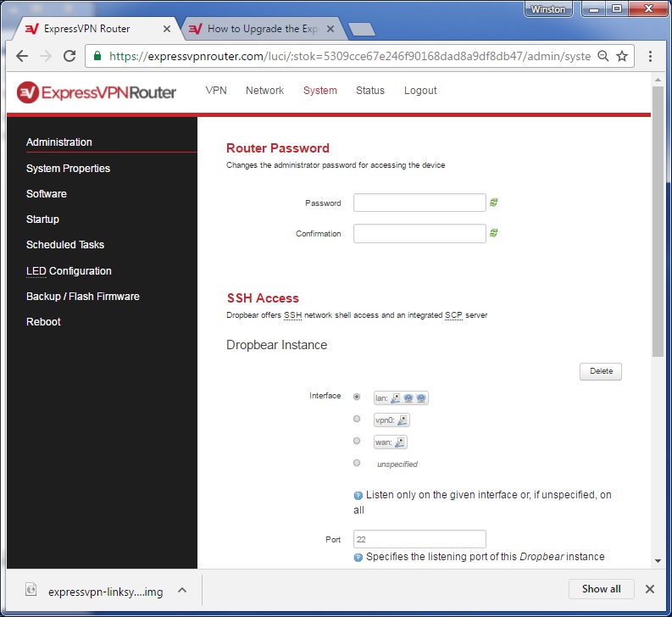Open Backup / Flash Firmware in sidebar
The width and height of the screenshot is (672, 617).
coord(82,297)
